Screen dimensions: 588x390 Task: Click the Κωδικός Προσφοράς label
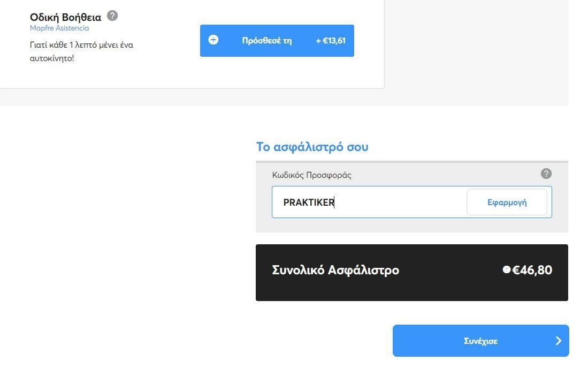tap(311, 175)
